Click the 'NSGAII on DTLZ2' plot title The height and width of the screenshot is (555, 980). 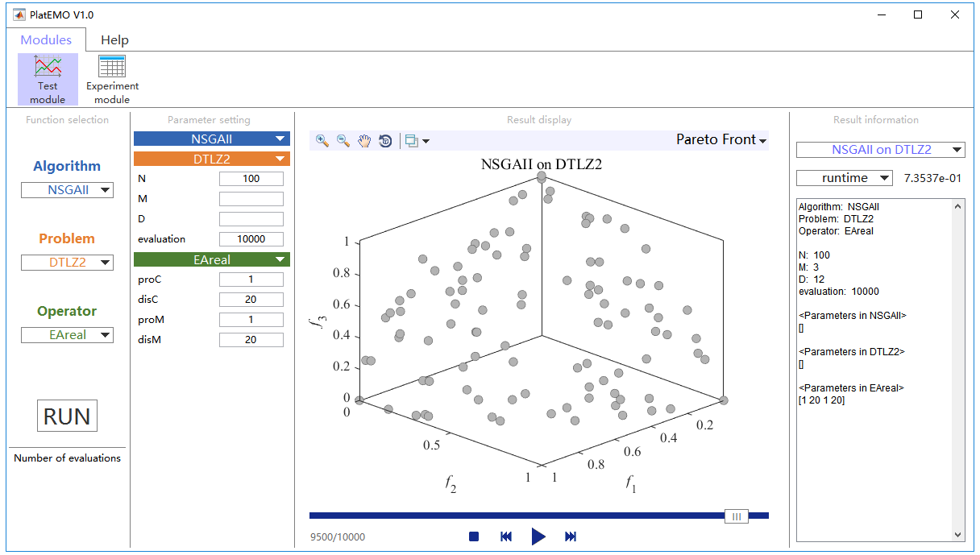click(541, 164)
